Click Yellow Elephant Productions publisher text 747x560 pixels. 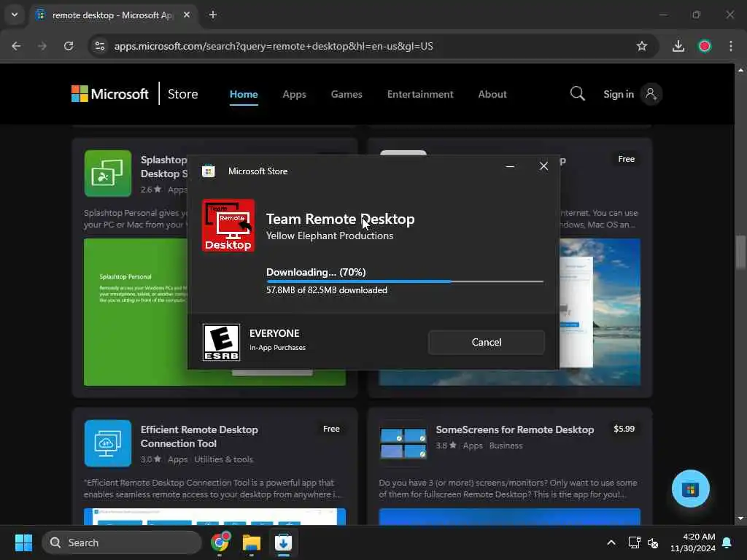[330, 236]
